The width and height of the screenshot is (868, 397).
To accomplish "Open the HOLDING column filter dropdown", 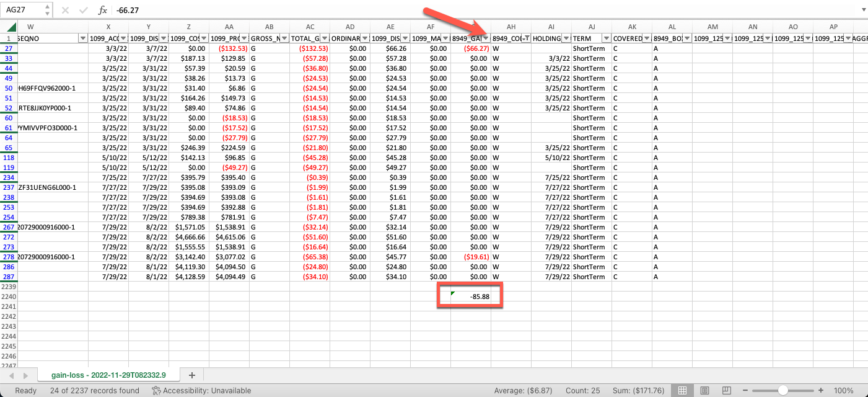I will 566,37.
